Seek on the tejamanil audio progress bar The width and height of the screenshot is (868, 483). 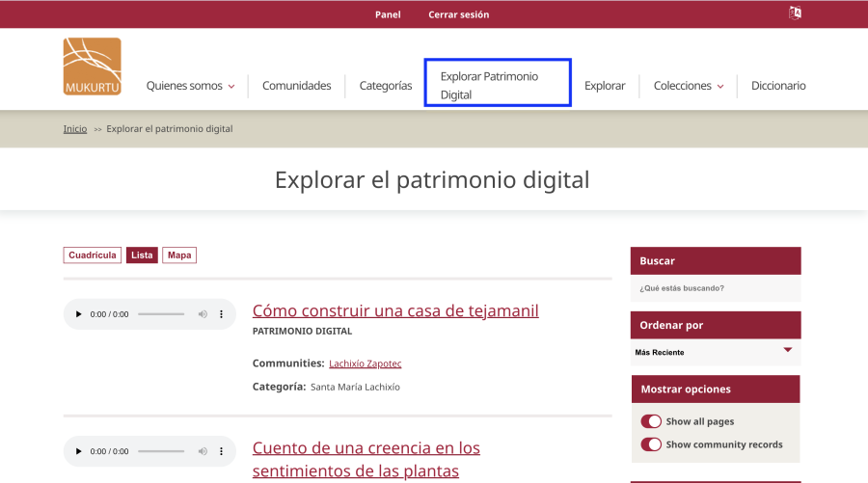point(161,314)
